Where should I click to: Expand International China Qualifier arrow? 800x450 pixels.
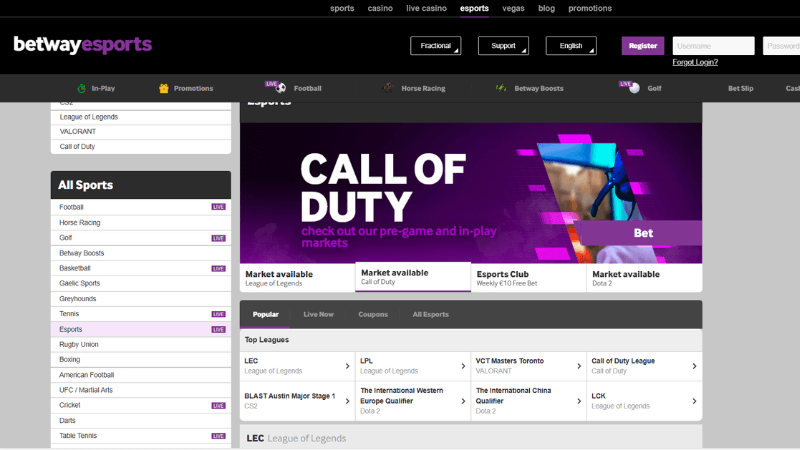[579, 401]
